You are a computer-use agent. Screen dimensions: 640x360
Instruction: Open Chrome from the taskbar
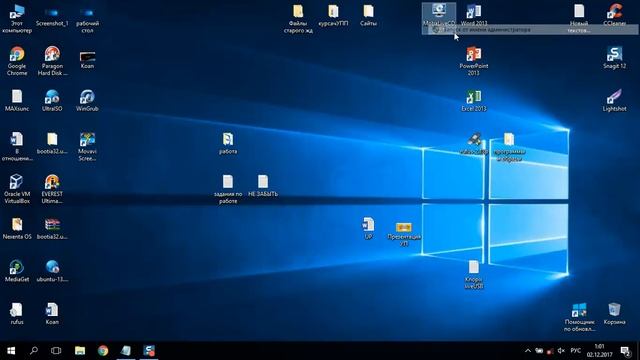coord(103,351)
